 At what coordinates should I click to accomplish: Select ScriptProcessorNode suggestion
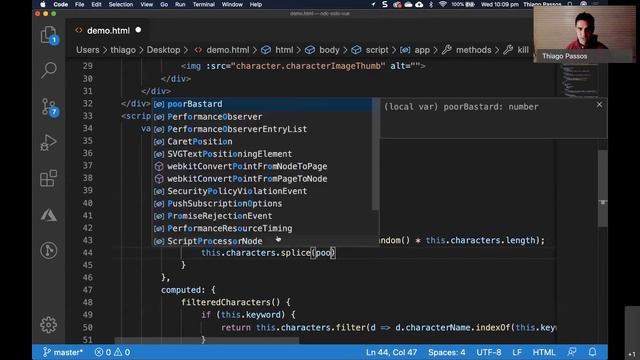[x=262, y=241]
